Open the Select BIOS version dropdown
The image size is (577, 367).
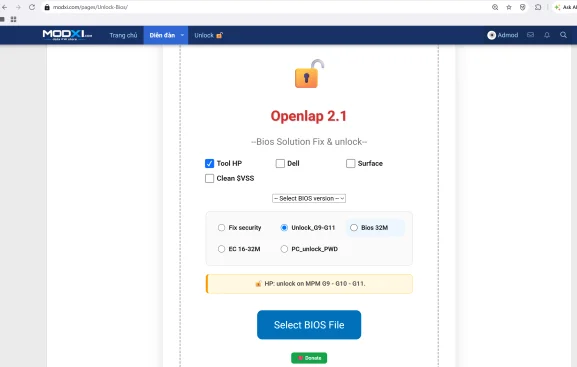click(x=309, y=198)
